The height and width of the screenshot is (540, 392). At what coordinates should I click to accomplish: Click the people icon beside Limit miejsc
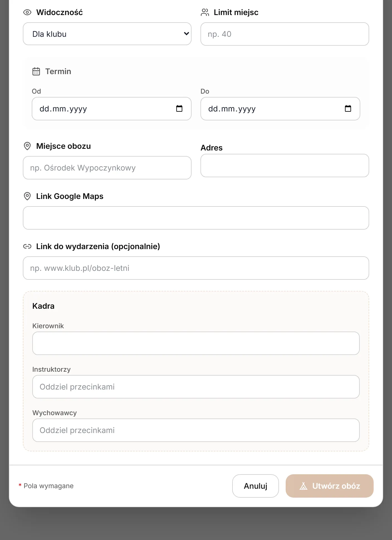point(205,12)
